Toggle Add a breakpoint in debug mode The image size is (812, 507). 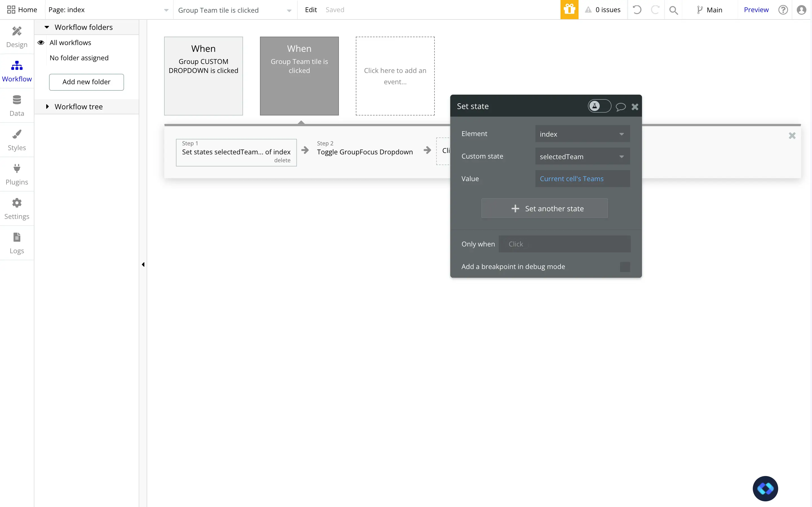coord(625,266)
